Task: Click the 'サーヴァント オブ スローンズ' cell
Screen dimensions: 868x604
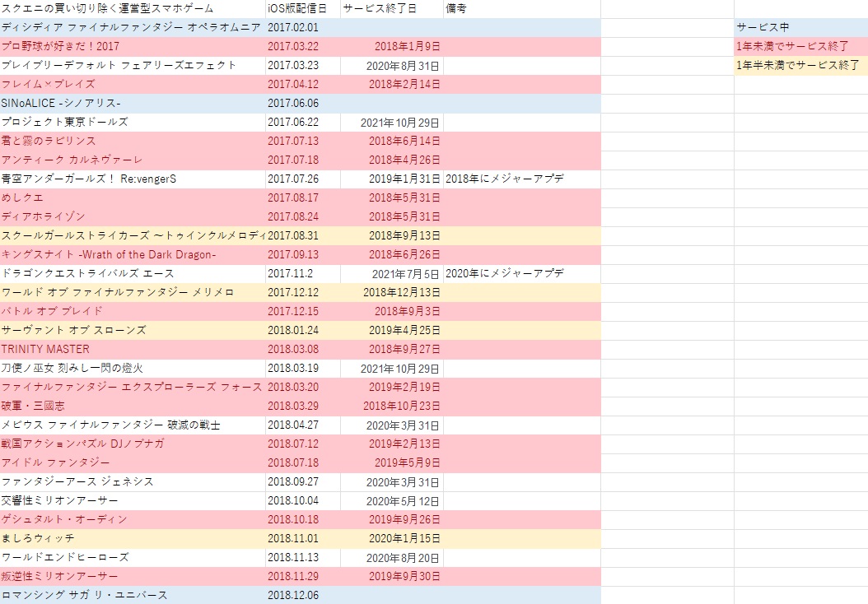Action: (x=133, y=330)
